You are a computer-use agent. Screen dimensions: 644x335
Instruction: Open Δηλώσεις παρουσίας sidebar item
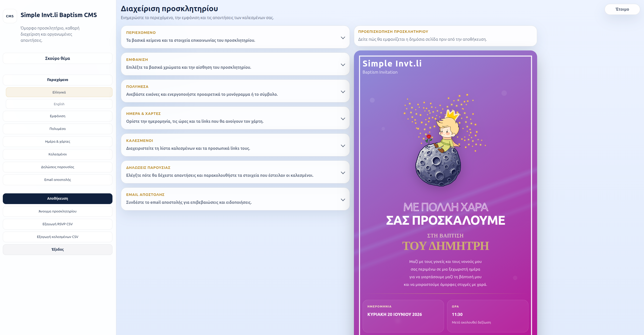[x=58, y=167]
